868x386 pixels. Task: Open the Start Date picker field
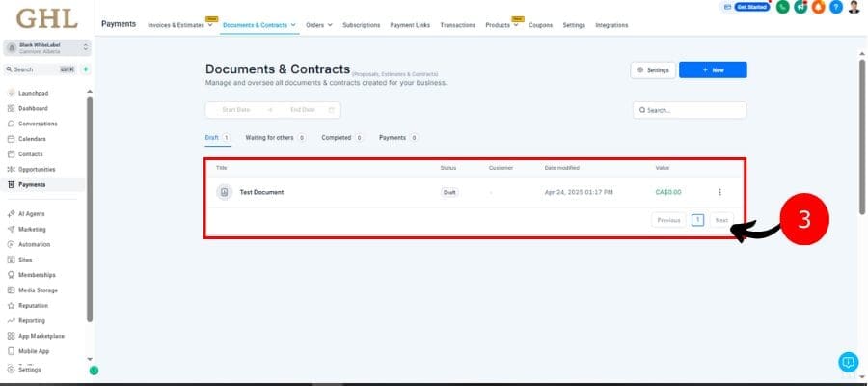(x=236, y=110)
